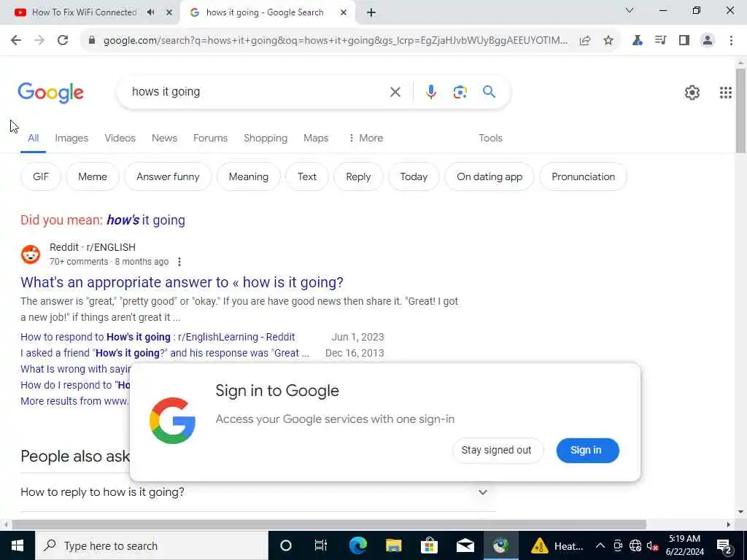The width and height of the screenshot is (747, 560).
Task: Click the Windows taskbar search field
Action: pos(152,545)
